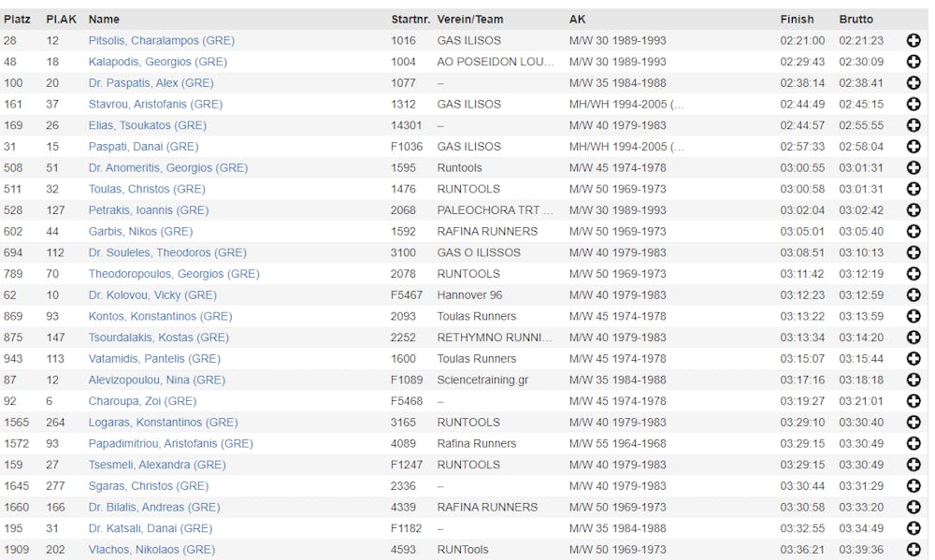The width and height of the screenshot is (935, 560).
Task: Click plus icon in Vlachos, Nikolaos row
Action: (913, 550)
